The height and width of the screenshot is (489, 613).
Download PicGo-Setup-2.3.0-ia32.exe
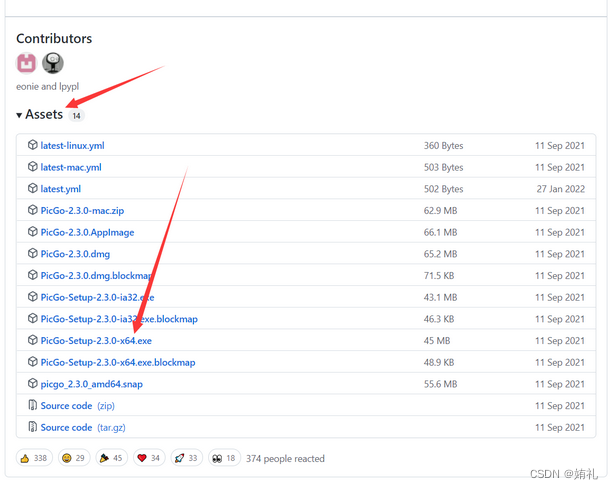97,297
